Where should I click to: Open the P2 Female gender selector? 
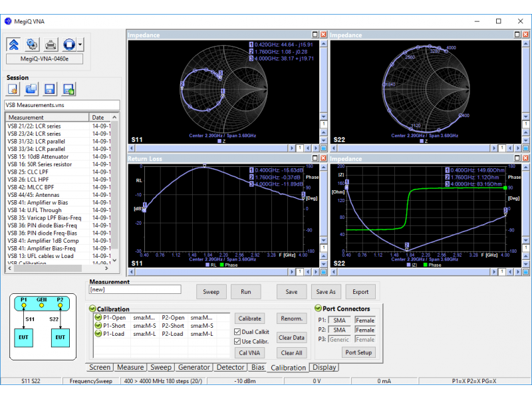364,330
